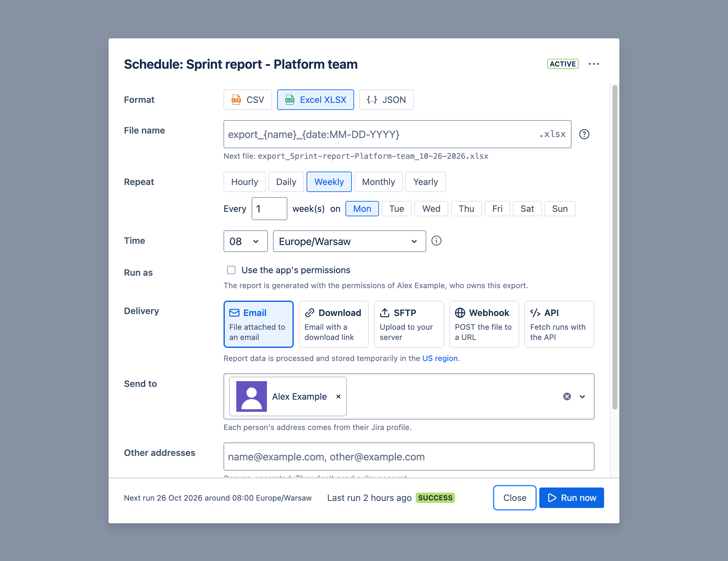Toggle Thu weekday
The width and height of the screenshot is (728, 561).
point(466,209)
